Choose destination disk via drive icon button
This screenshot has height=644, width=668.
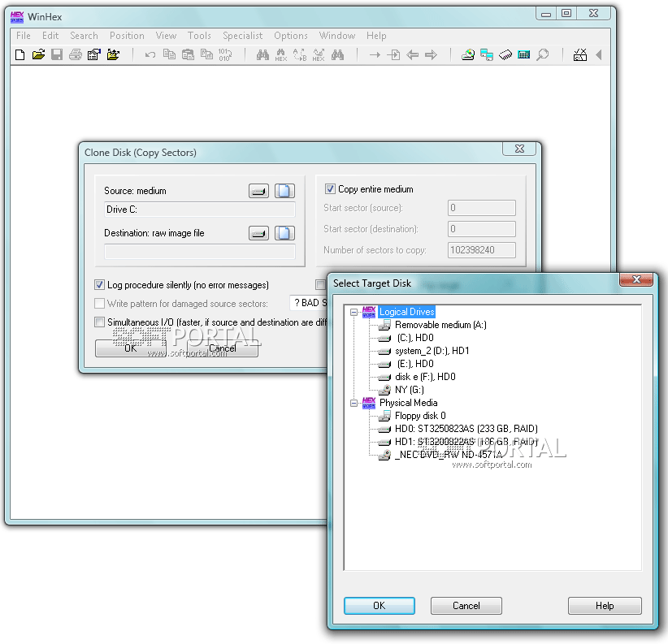[258, 233]
